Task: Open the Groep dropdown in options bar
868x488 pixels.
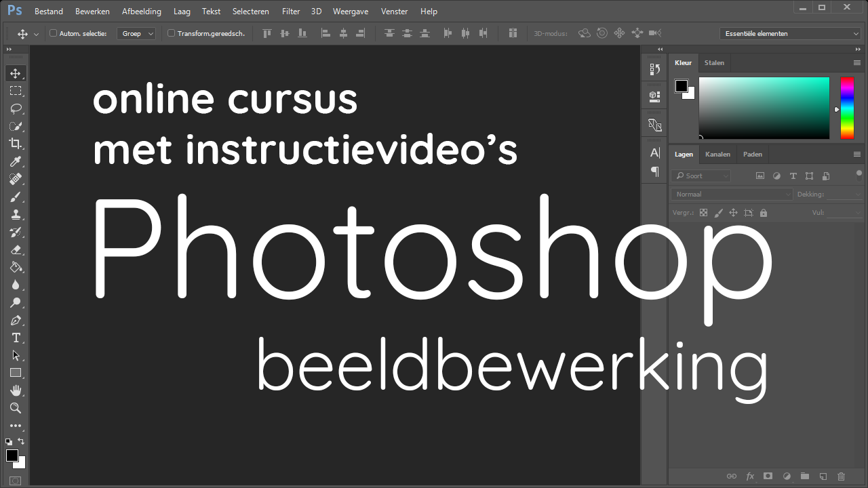Action: point(136,33)
